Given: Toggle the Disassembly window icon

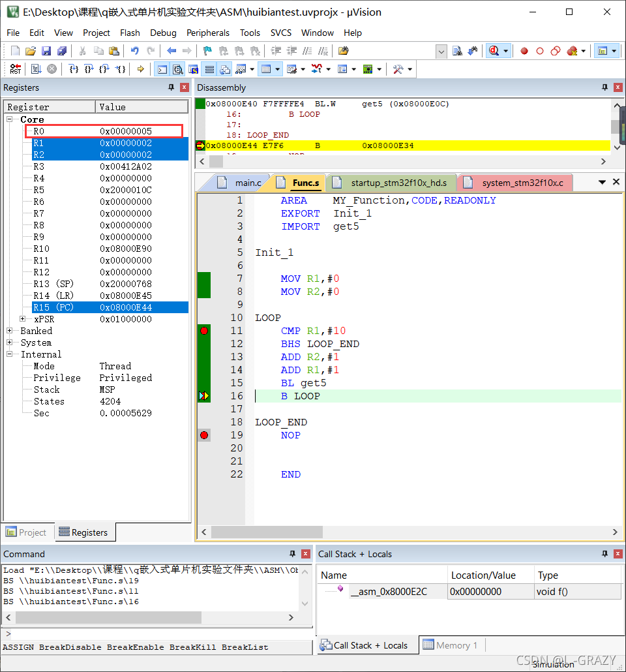Looking at the screenshot, I should tap(178, 69).
